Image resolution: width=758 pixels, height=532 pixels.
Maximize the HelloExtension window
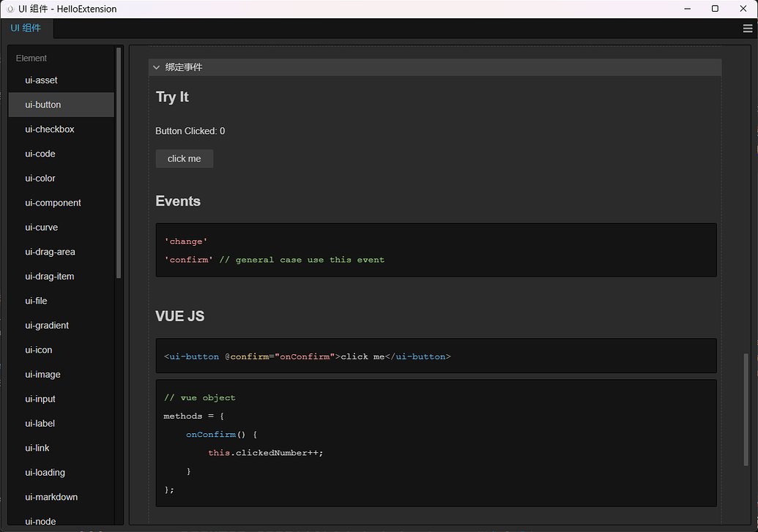coord(715,9)
